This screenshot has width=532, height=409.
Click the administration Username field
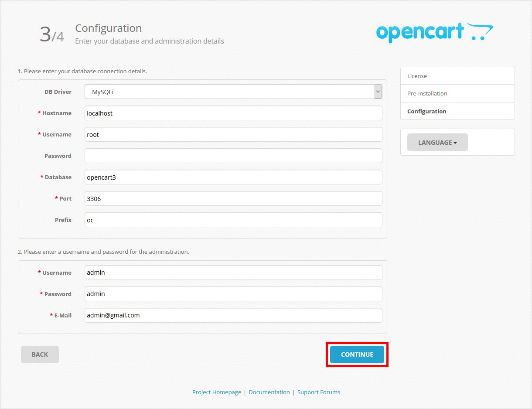tap(233, 273)
